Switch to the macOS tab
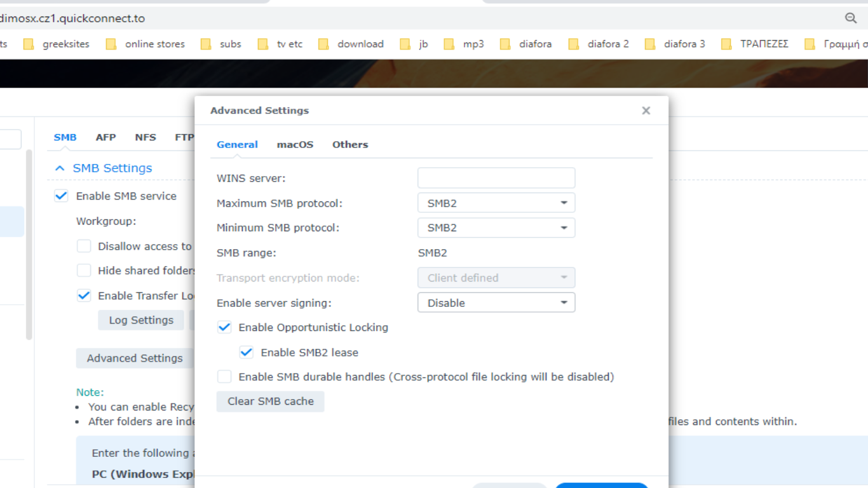The image size is (868, 488). pos(295,144)
